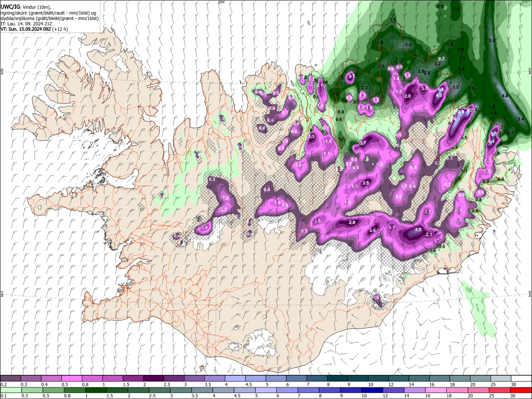Choose the rain scale swatch between 6 and 7
Screen dimensions: 532x399
pyautogui.click(x=287, y=390)
